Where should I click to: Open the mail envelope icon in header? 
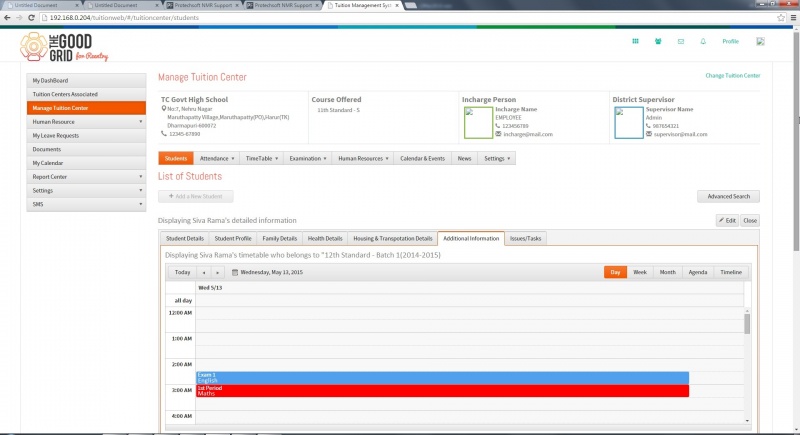[681, 41]
